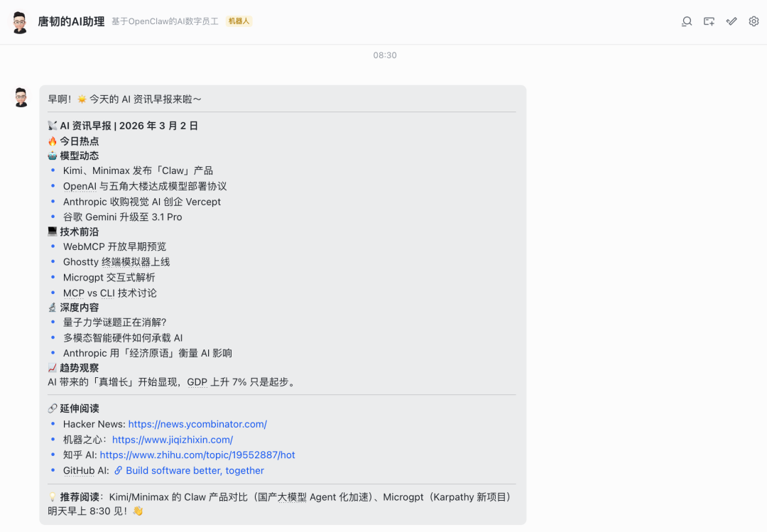Select the Kimi、Minimax 发布「Claw」产品 bullet item

tap(138, 170)
